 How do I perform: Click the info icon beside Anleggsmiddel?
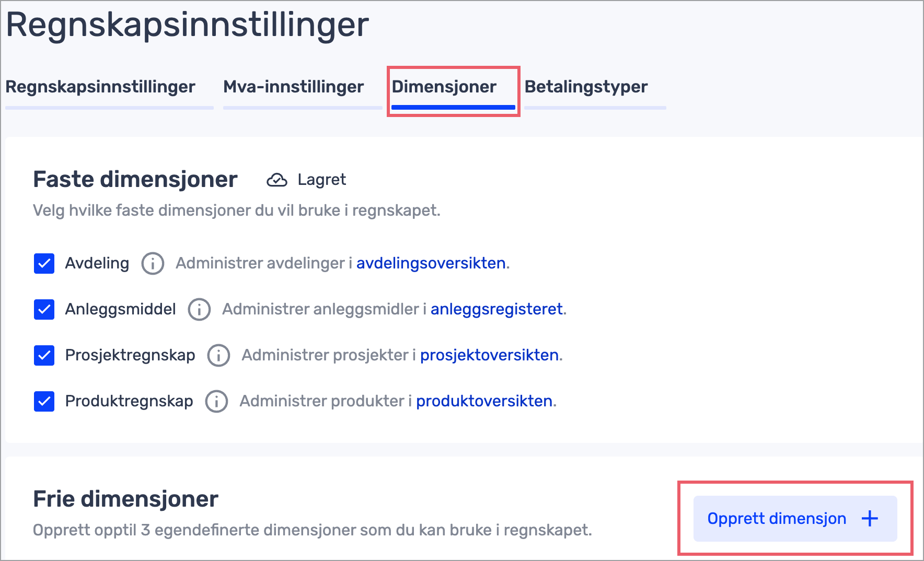199,309
